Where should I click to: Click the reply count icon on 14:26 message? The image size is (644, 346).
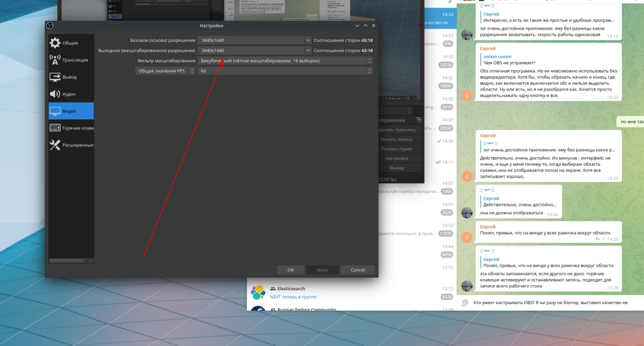tap(598, 239)
